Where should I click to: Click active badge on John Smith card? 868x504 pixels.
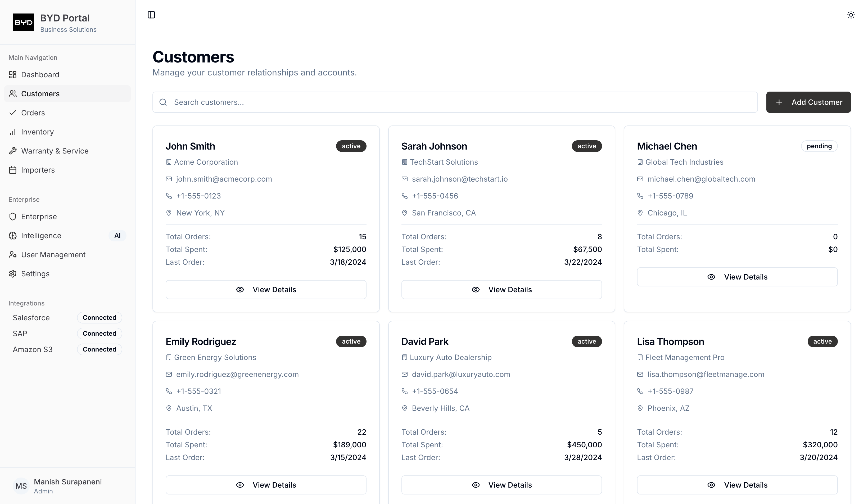pos(351,146)
